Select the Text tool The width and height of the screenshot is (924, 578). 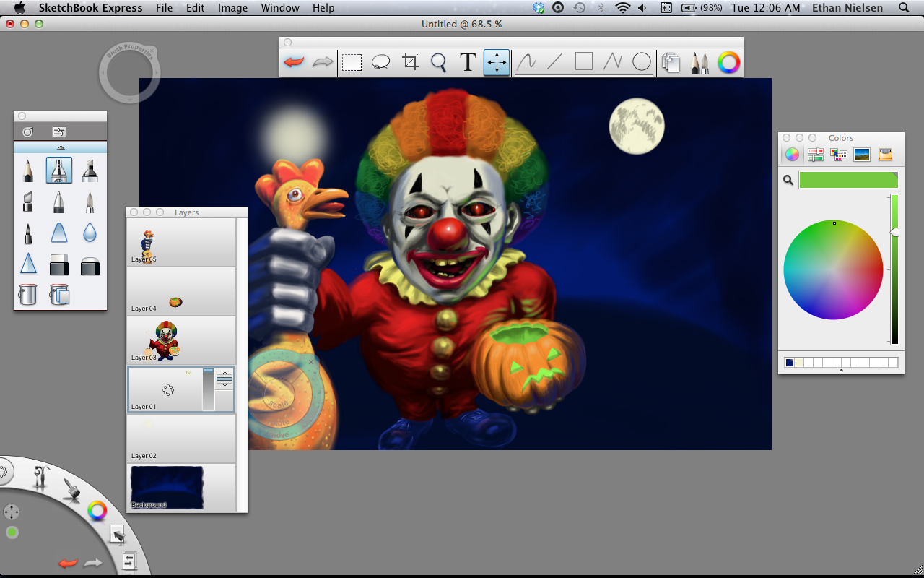[x=468, y=63]
